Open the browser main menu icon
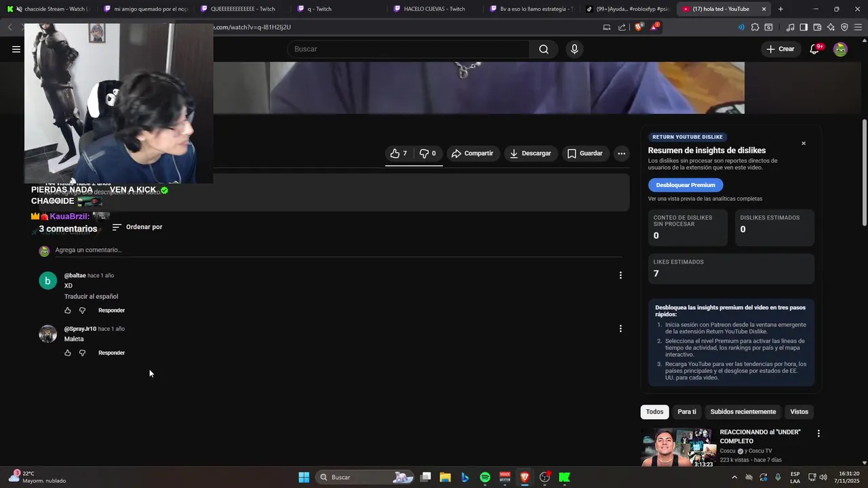868x488 pixels. click(859, 27)
